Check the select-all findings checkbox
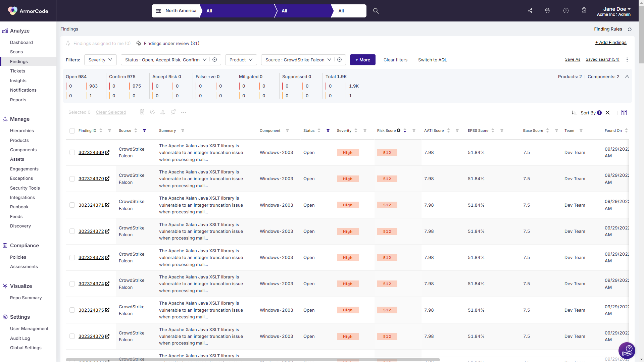 72,131
